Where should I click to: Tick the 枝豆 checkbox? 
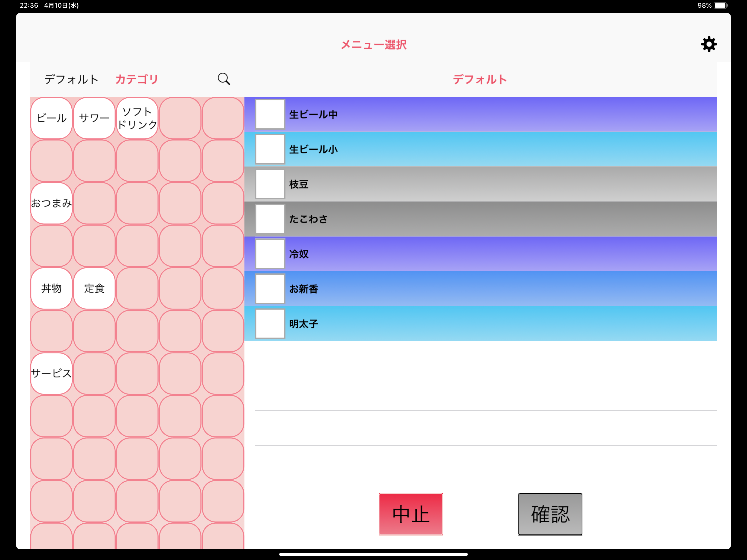(270, 184)
